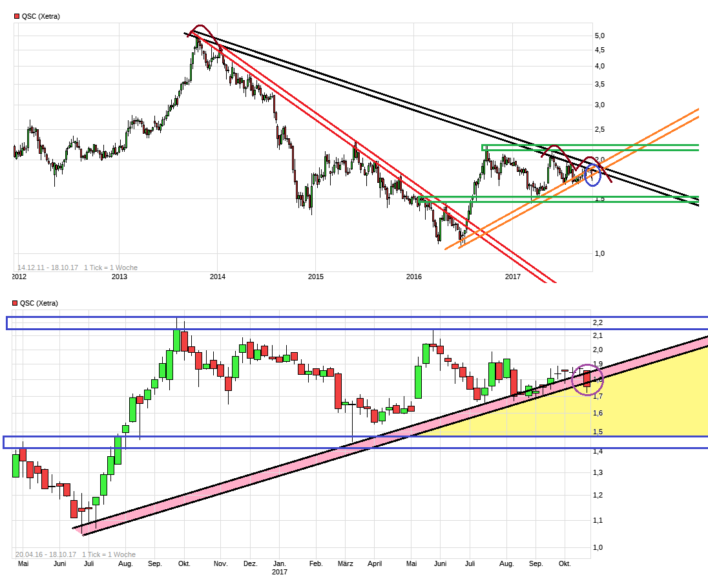Click the 1,3 price label on lower axis
This screenshot has width=708, height=588.
pyautogui.click(x=598, y=472)
